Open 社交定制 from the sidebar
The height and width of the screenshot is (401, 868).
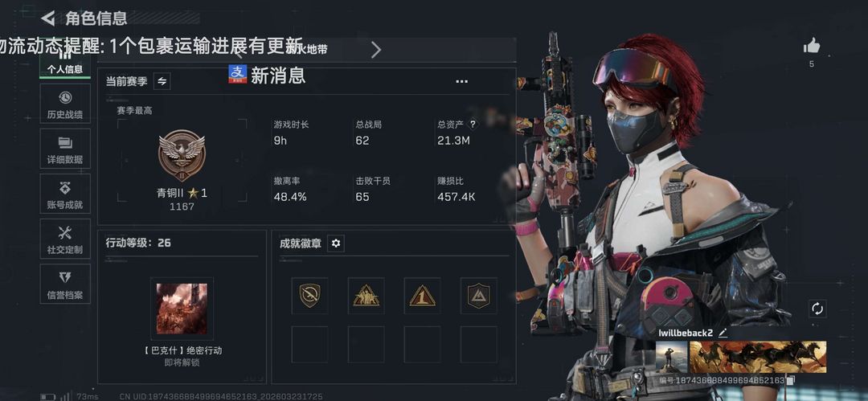coord(65,239)
